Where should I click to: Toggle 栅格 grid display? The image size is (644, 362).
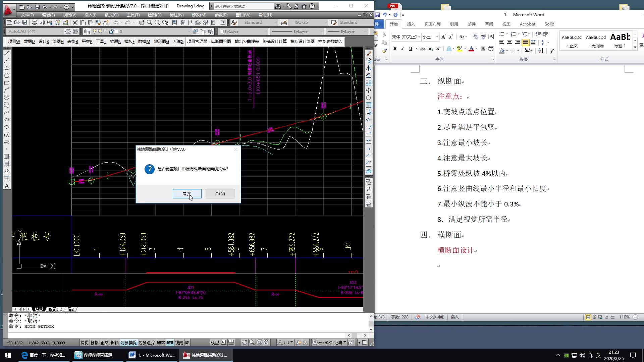pyautogui.click(x=94, y=343)
